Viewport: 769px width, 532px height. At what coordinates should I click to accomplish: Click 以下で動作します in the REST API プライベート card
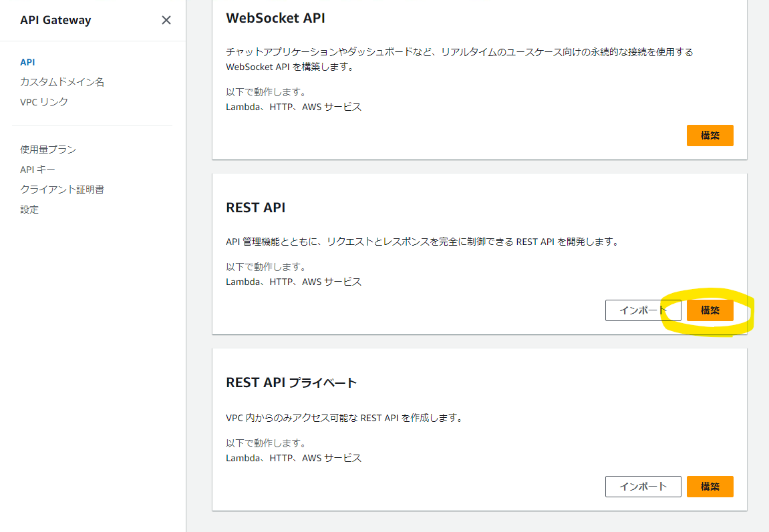[x=267, y=443]
